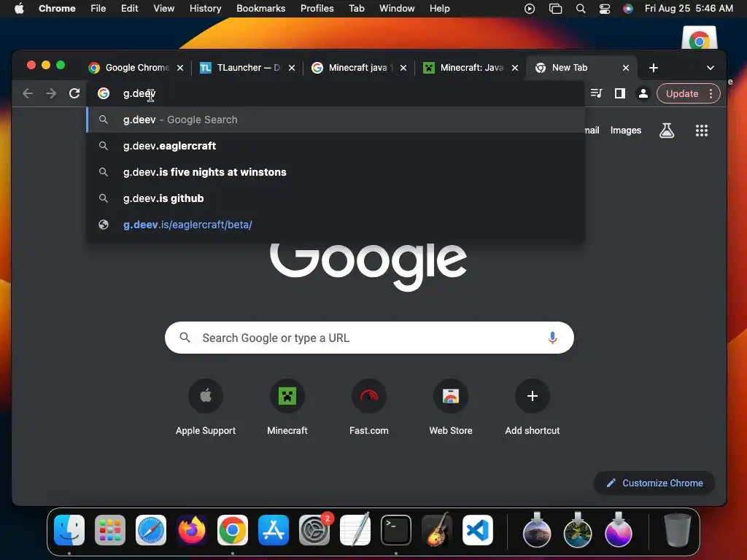Viewport: 747px width, 560px height.
Task: Open the g.deev.is/eaglercraft/beta/ URL suggestion
Action: click(336, 225)
